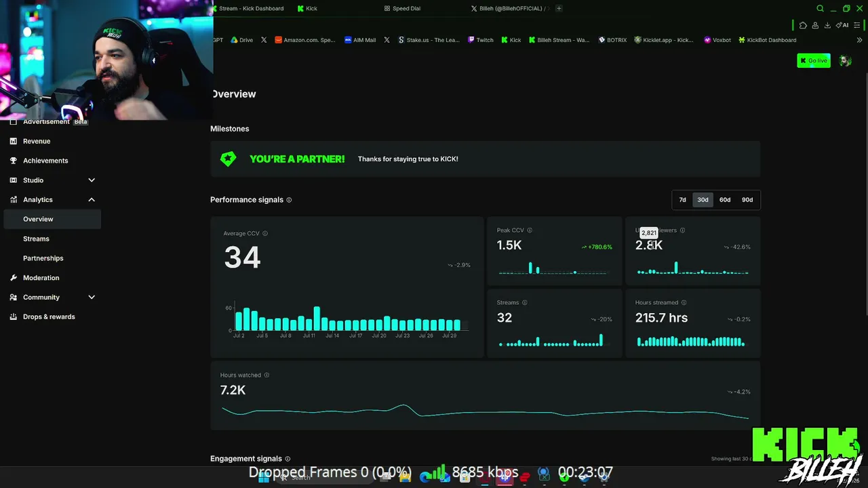Click the Edge icon in taskbar
The height and width of the screenshot is (488, 868).
click(x=425, y=477)
